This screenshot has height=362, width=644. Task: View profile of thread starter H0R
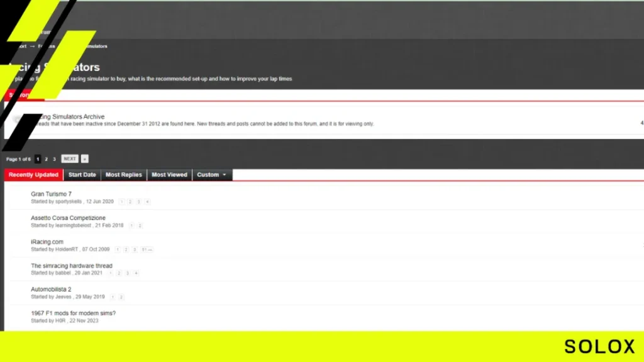[60, 321]
